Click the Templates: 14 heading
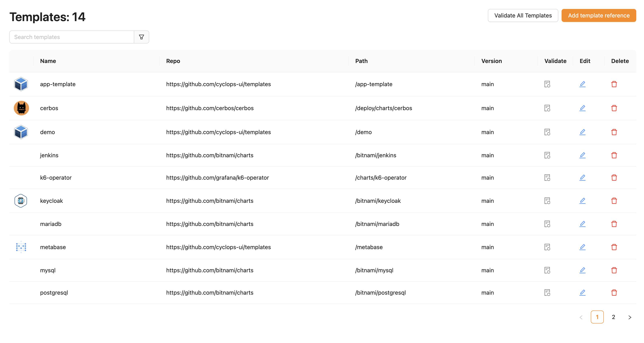The image size is (644, 343). pyautogui.click(x=48, y=17)
